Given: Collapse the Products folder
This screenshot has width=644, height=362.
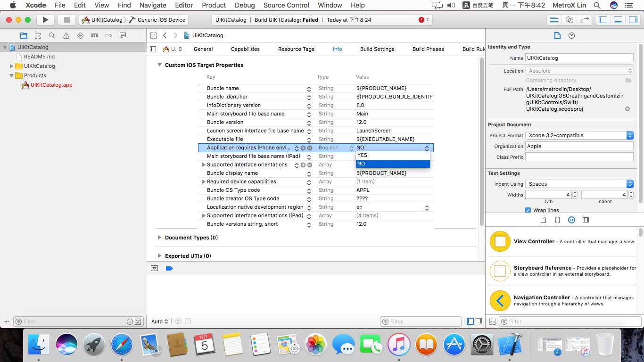Looking at the screenshot, I should [x=12, y=75].
